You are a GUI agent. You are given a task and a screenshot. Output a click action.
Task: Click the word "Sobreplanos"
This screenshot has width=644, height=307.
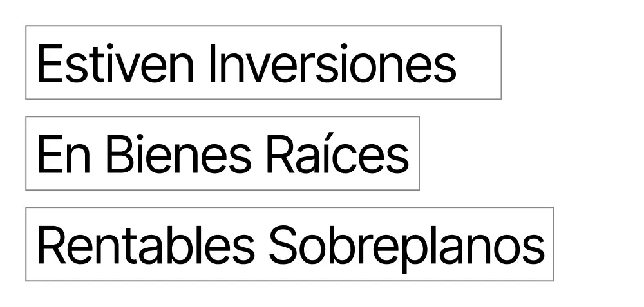point(406,245)
